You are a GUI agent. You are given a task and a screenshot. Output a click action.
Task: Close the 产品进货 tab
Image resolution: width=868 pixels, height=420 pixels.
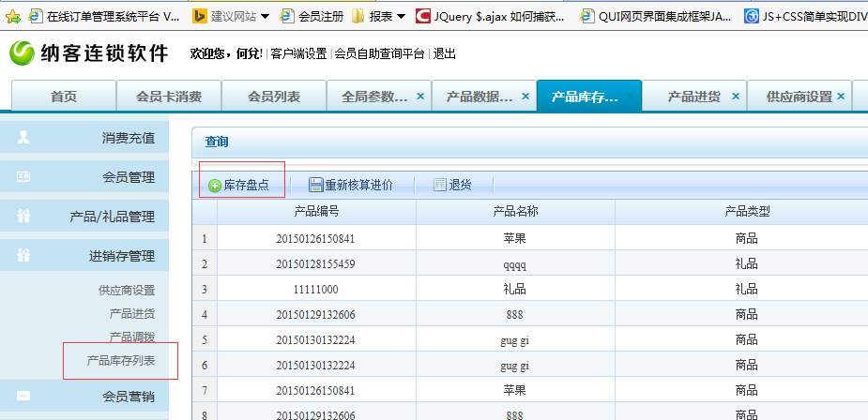pyautogui.click(x=735, y=97)
